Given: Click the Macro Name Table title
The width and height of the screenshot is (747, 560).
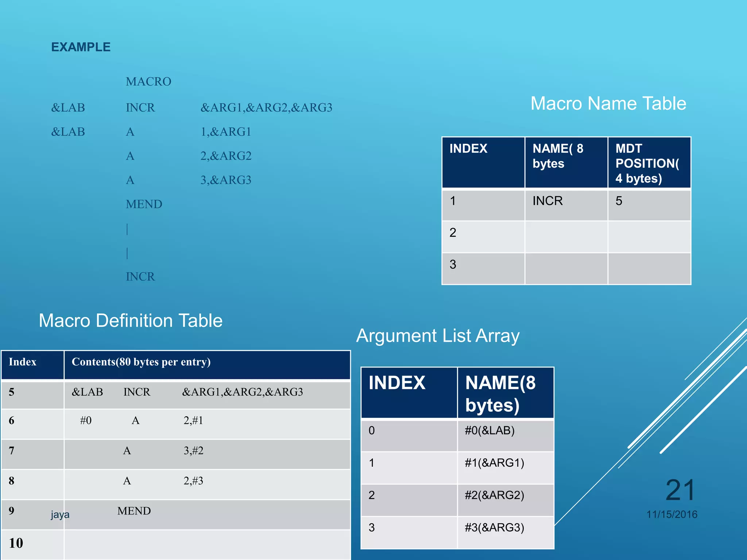Looking at the screenshot, I should pyautogui.click(x=608, y=103).
